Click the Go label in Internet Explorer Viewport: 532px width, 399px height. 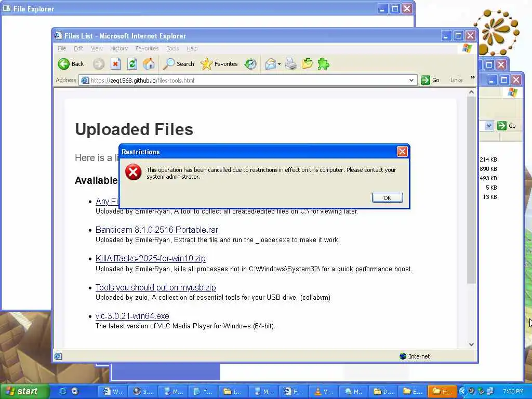pyautogui.click(x=436, y=81)
